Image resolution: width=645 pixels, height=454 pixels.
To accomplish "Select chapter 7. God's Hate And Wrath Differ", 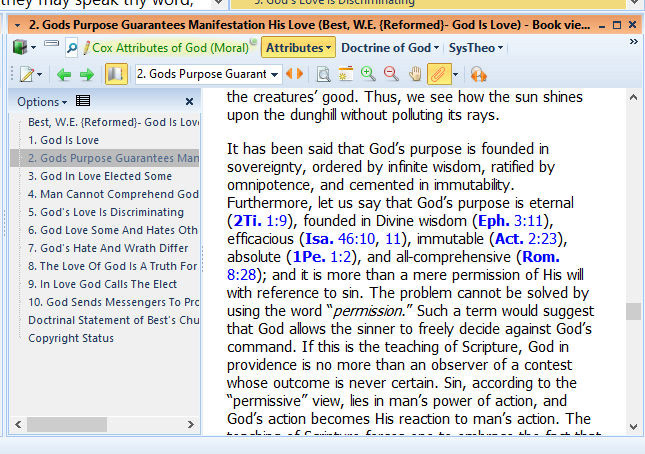I will [108, 248].
